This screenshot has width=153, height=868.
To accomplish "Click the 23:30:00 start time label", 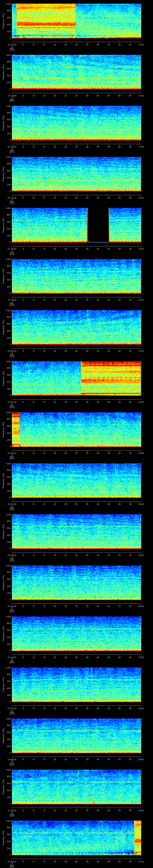I will point(12,861).
